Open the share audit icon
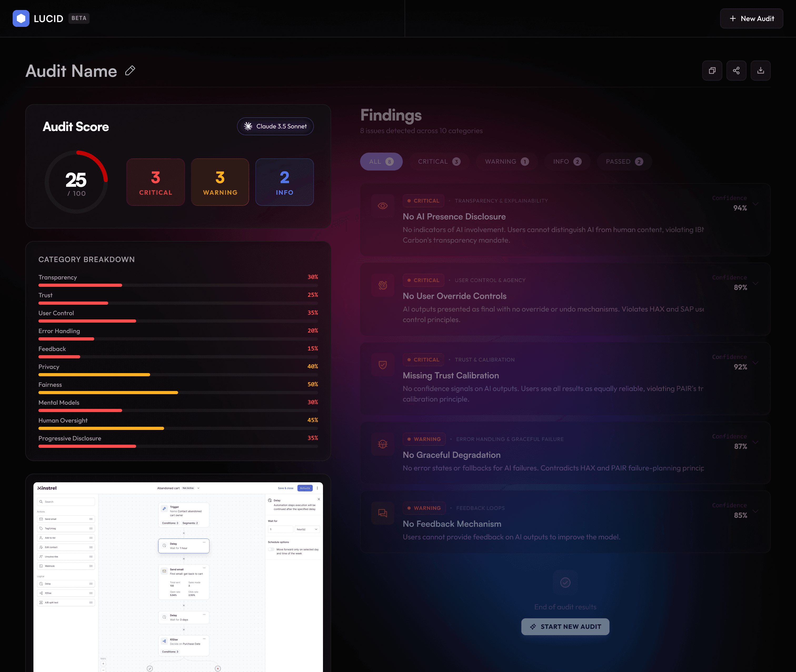The width and height of the screenshot is (796, 672). [736, 71]
